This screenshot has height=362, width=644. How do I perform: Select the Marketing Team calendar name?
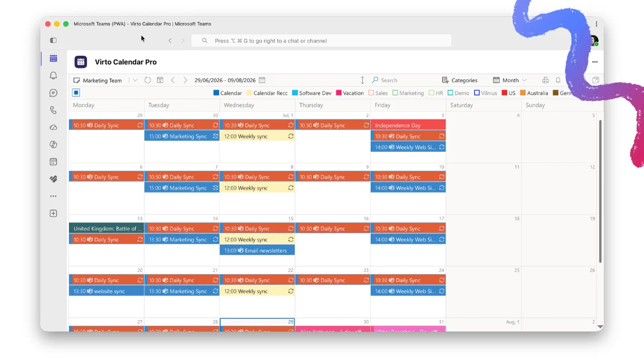click(x=102, y=80)
